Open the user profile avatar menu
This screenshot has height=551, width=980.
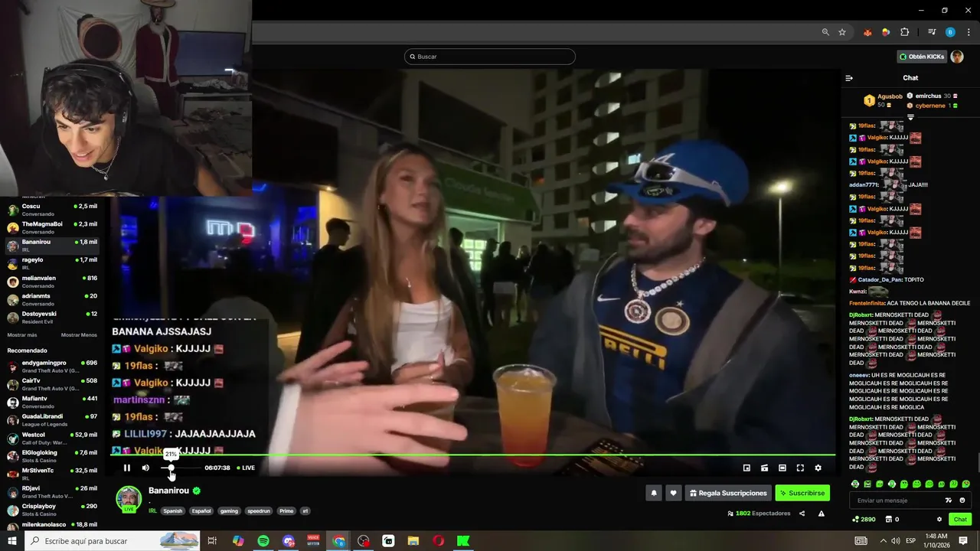coord(957,57)
